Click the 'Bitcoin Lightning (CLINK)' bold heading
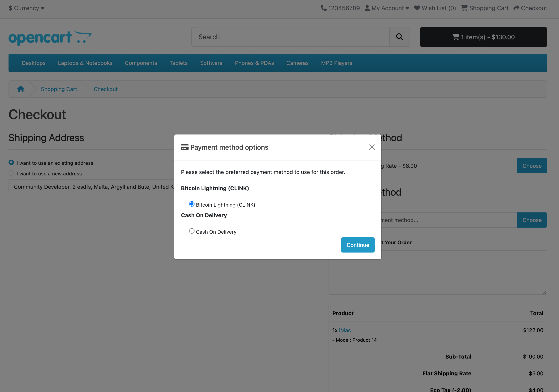The image size is (559, 392). point(215,188)
